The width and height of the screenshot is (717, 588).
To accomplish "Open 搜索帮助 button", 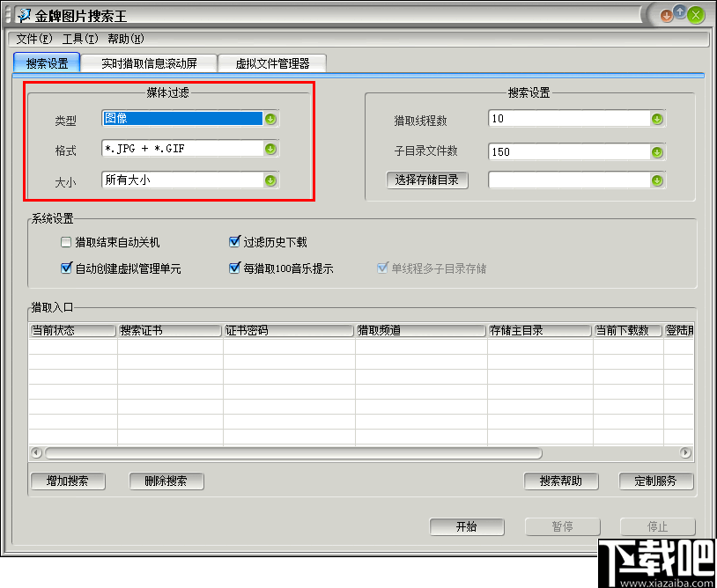I will (x=561, y=481).
